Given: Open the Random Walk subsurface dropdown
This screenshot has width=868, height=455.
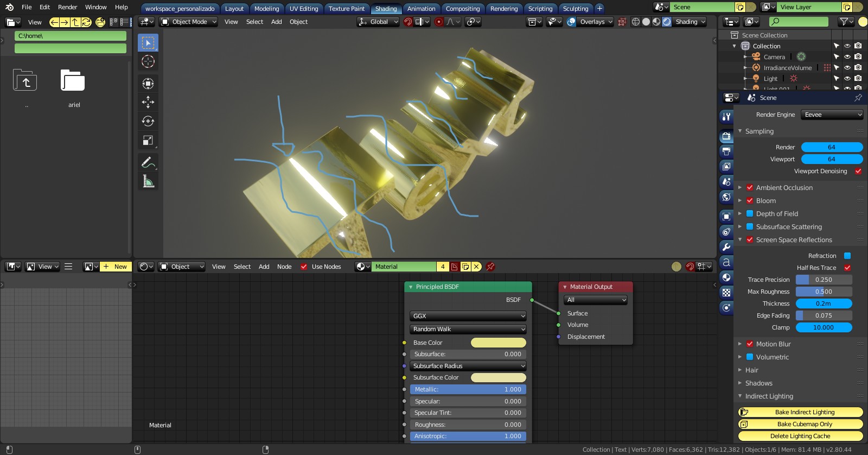Looking at the screenshot, I should pyautogui.click(x=468, y=329).
